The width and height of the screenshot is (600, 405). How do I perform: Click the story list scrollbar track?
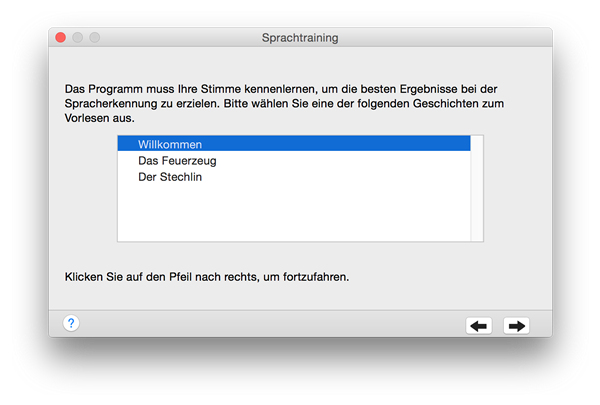(477, 188)
